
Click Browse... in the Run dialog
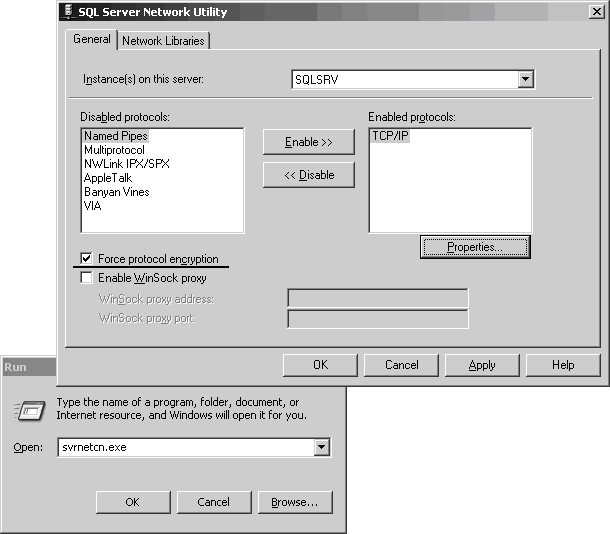(294, 502)
